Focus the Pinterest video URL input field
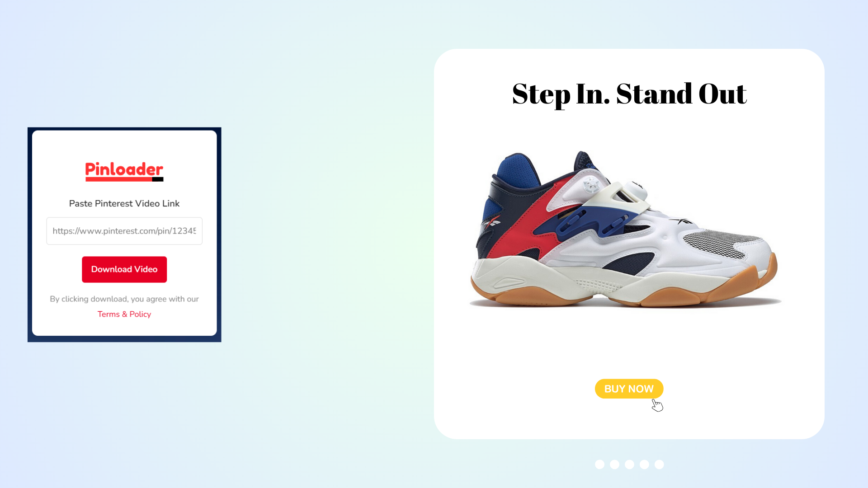Image resolution: width=868 pixels, height=488 pixels. [x=124, y=231]
